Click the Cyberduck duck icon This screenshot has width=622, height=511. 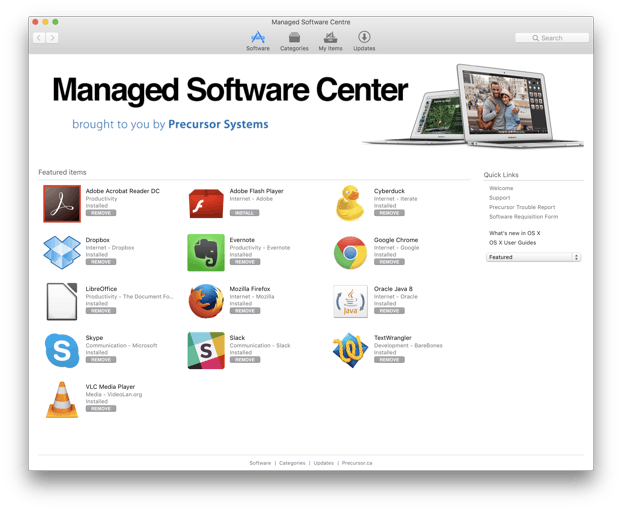point(350,203)
